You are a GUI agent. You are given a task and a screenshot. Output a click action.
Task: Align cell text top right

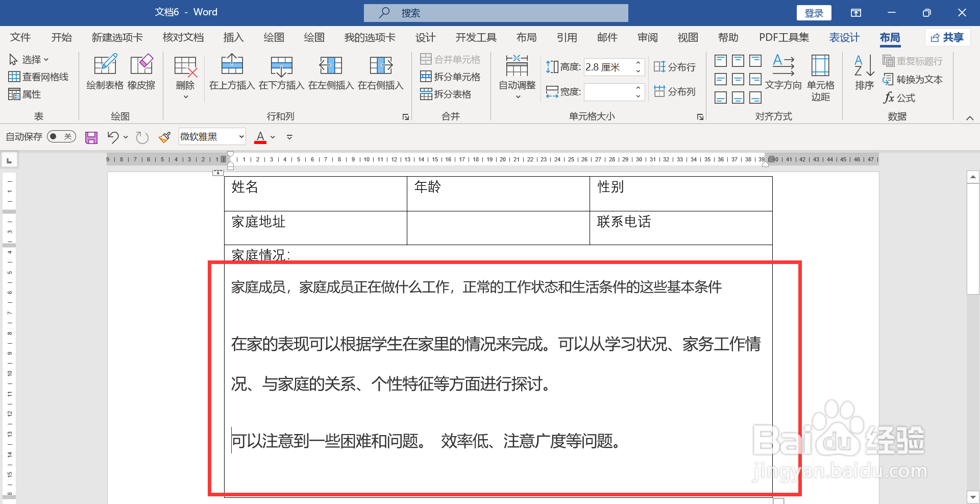[x=755, y=61]
